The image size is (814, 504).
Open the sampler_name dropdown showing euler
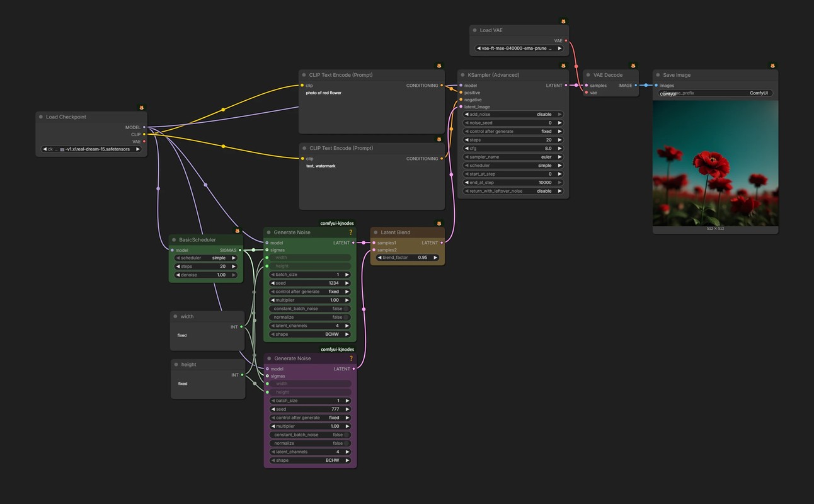513,157
